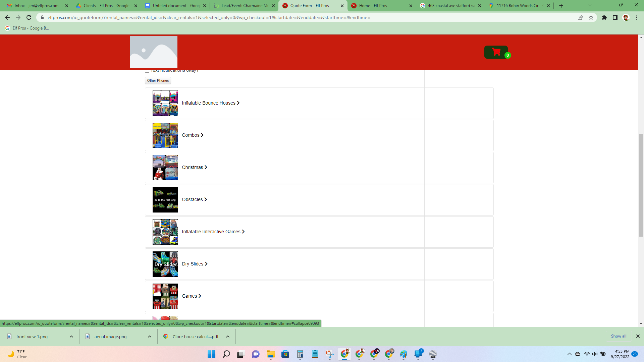This screenshot has height=362, width=644.
Task: Open File Explorer in taskbar
Action: click(x=270, y=354)
